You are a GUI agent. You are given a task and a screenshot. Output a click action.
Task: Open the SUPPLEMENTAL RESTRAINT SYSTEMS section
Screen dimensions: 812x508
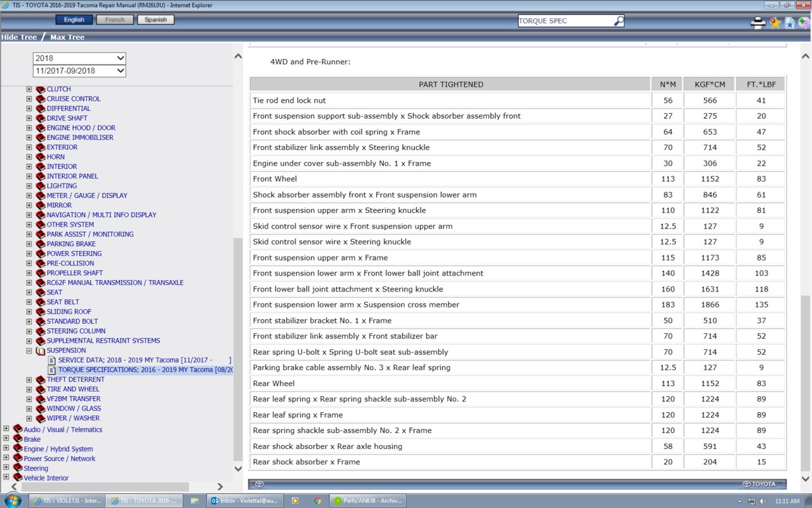click(103, 341)
